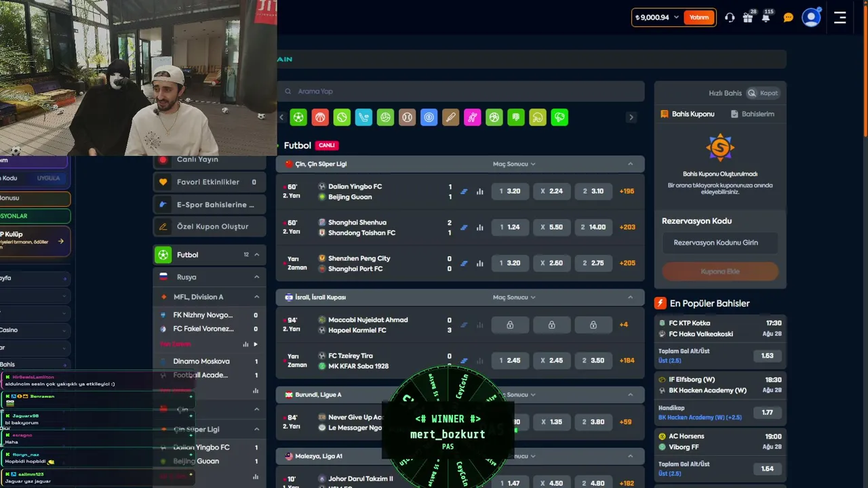Image resolution: width=868 pixels, height=488 pixels.
Task: Toggle the Hızlı Bahis Kapat switch
Action: point(763,93)
